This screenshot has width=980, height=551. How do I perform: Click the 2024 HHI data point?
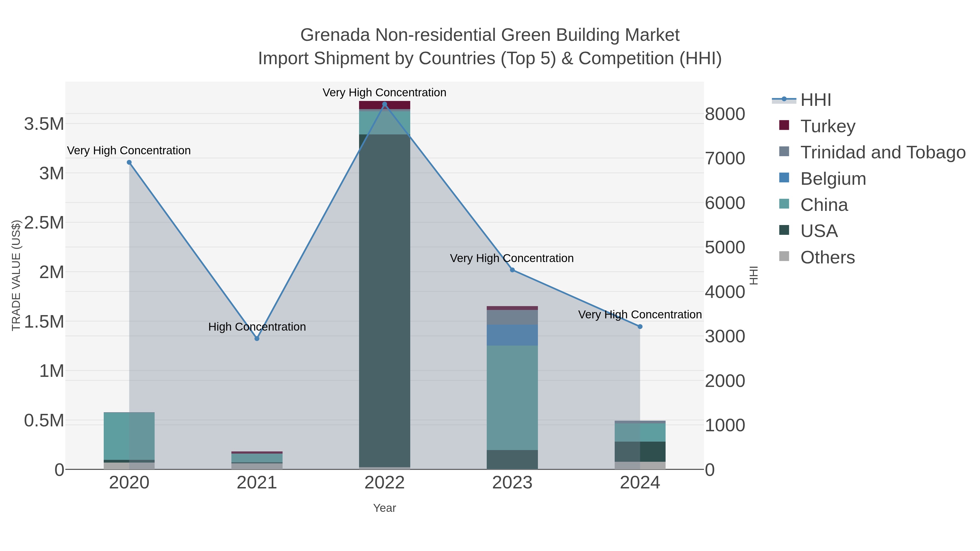640,327
